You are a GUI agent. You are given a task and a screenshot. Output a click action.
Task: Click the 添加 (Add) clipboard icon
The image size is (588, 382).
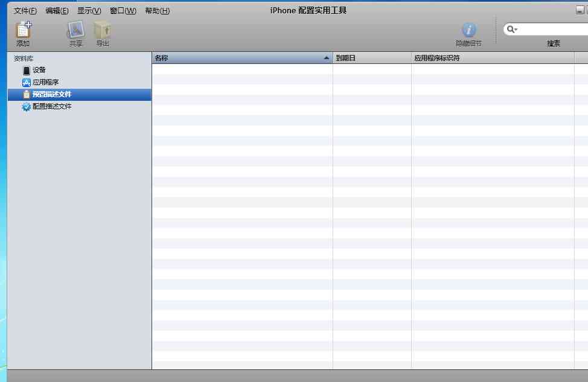point(24,30)
